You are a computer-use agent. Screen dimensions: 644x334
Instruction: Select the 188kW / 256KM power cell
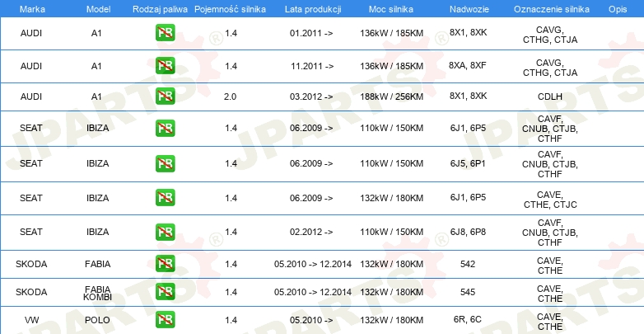391,96
